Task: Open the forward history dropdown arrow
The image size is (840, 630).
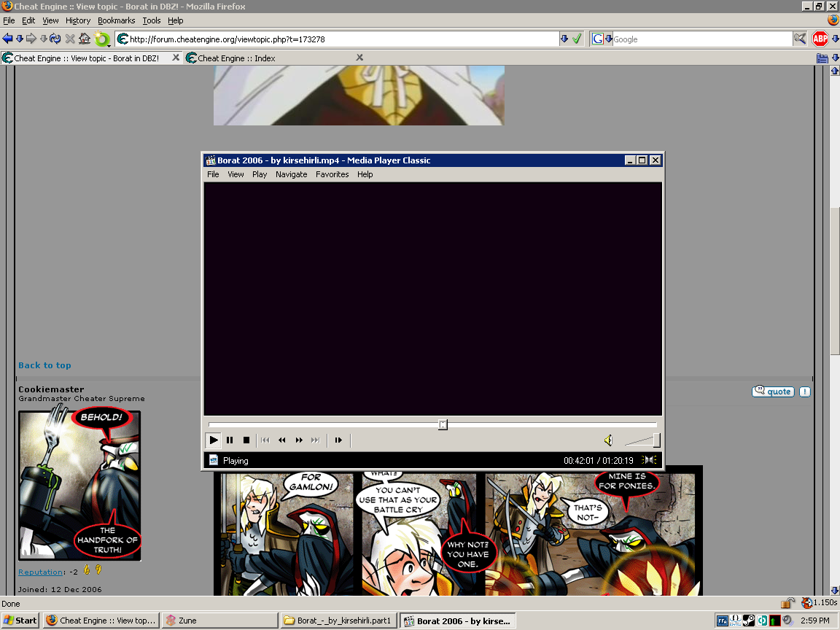Action: click(x=44, y=39)
